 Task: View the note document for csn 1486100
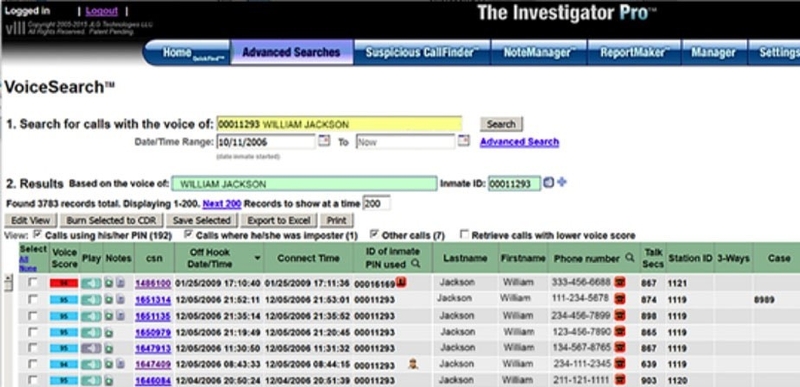point(120,283)
